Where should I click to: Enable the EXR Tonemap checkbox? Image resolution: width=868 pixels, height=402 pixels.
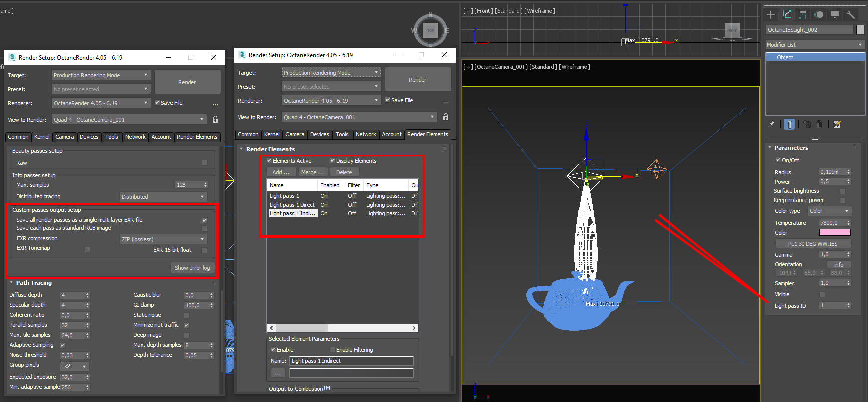(x=88, y=249)
